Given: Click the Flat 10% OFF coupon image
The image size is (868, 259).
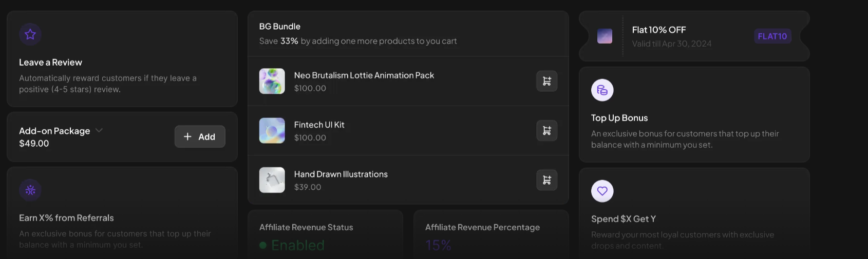Looking at the screenshot, I should click(x=605, y=36).
